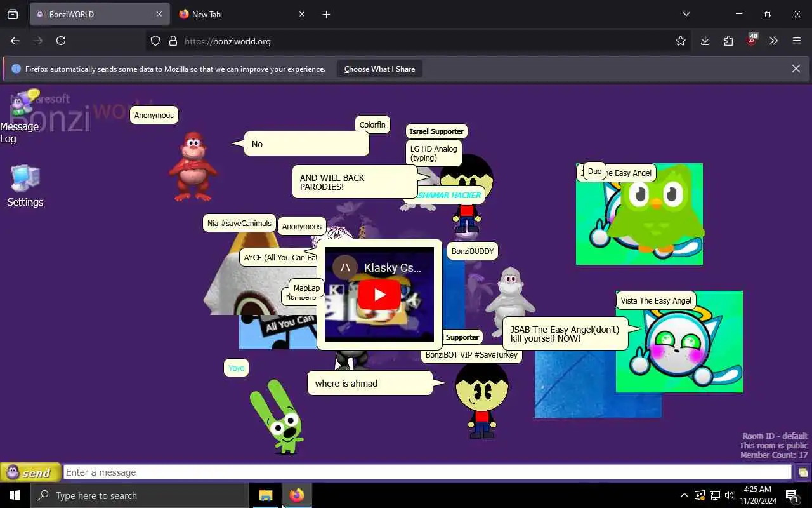The width and height of the screenshot is (812, 508).
Task: Open a new tab with plus button
Action: click(326, 14)
